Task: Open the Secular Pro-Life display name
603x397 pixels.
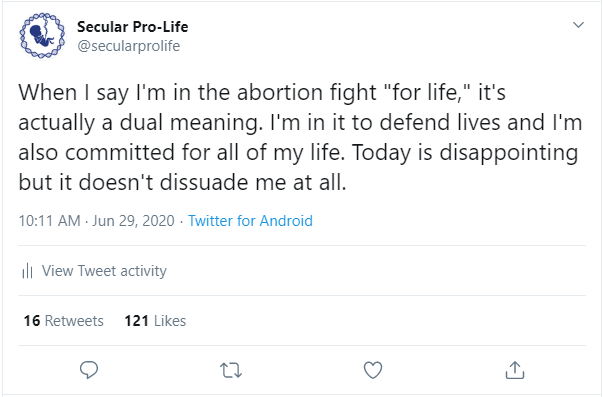Action: click(133, 27)
